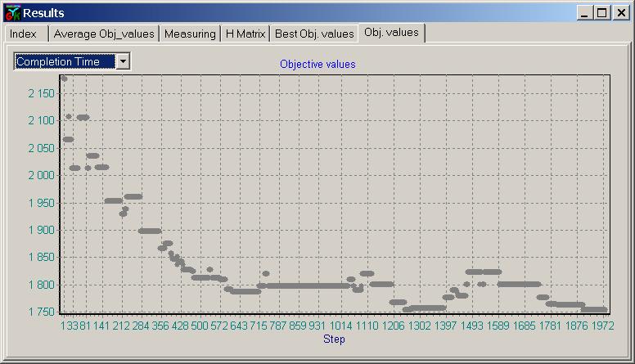
Task: Click the 1 800 y-axis value
Action: click(x=41, y=285)
